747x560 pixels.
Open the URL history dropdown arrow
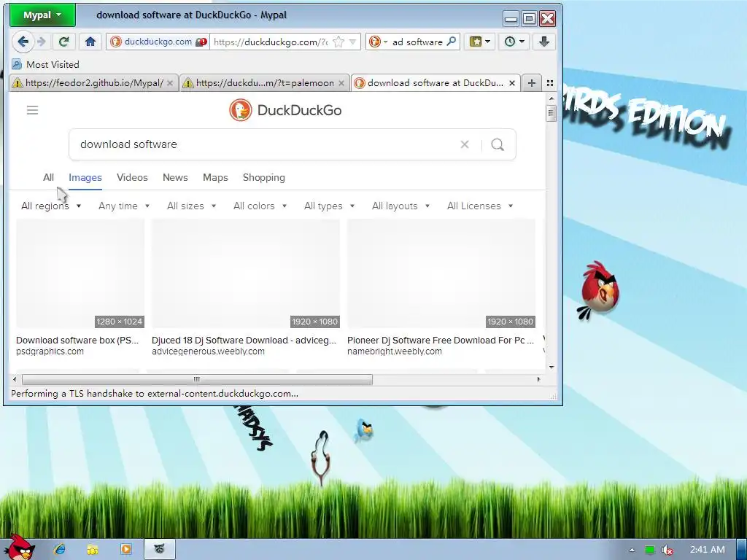click(x=352, y=42)
